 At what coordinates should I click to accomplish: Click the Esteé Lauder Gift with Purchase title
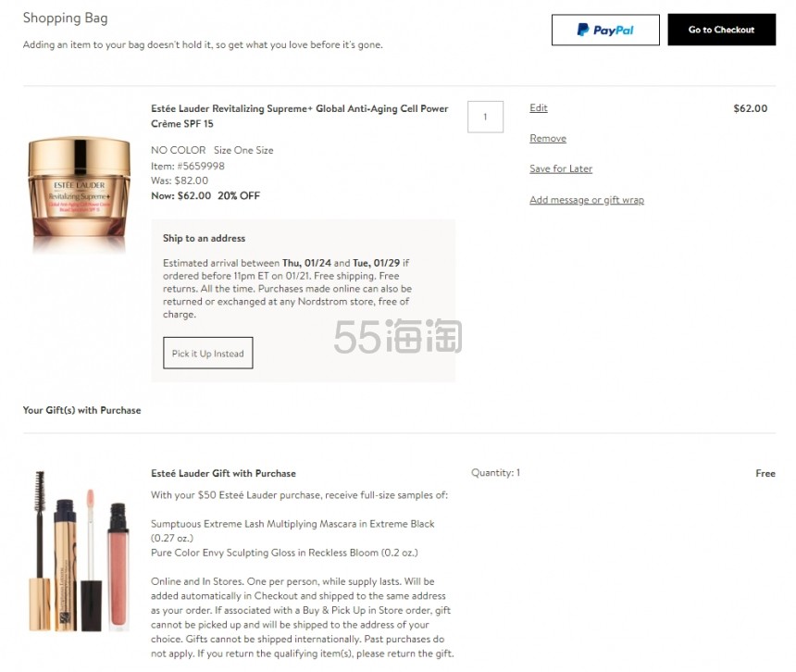tap(223, 474)
